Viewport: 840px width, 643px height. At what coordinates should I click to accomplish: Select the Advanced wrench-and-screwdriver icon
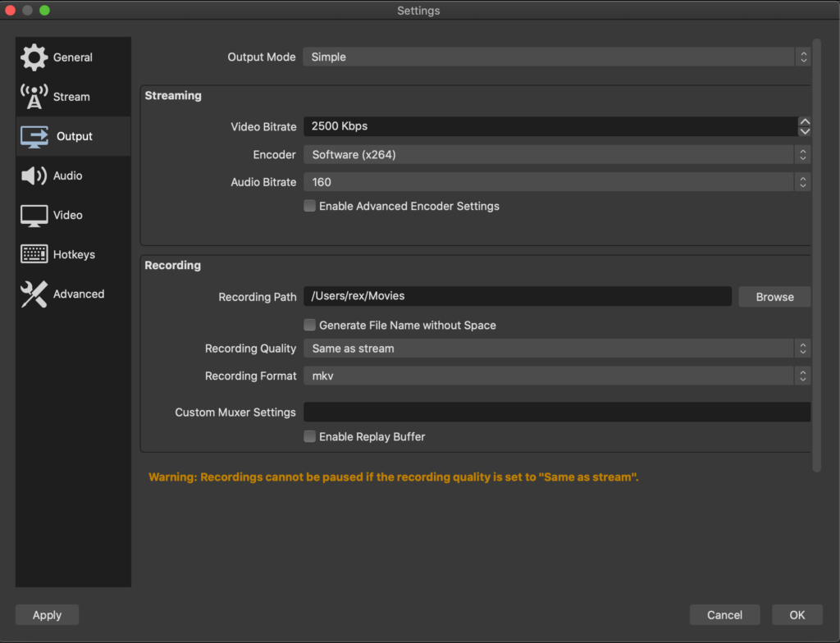pos(34,294)
